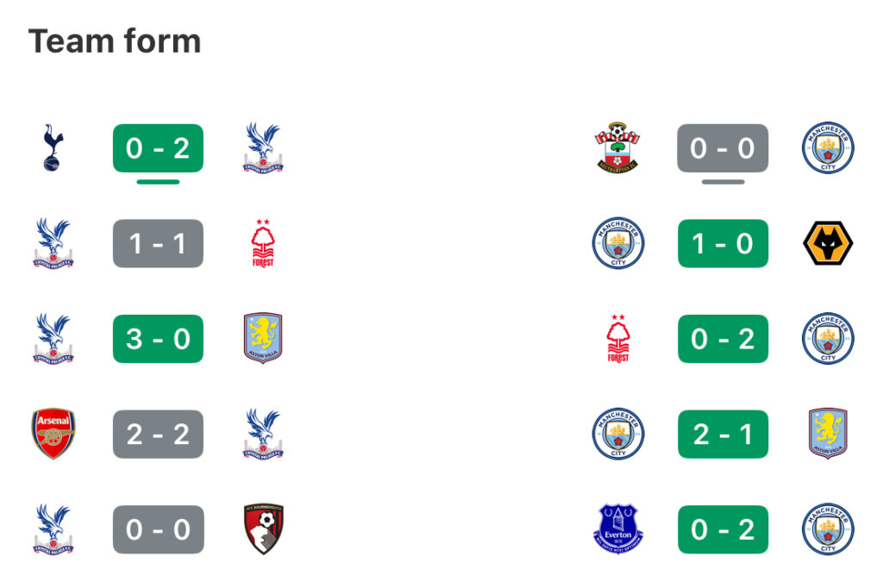The width and height of the screenshot is (883, 588).
Task: Click the Arsenal crest
Action: 53,434
